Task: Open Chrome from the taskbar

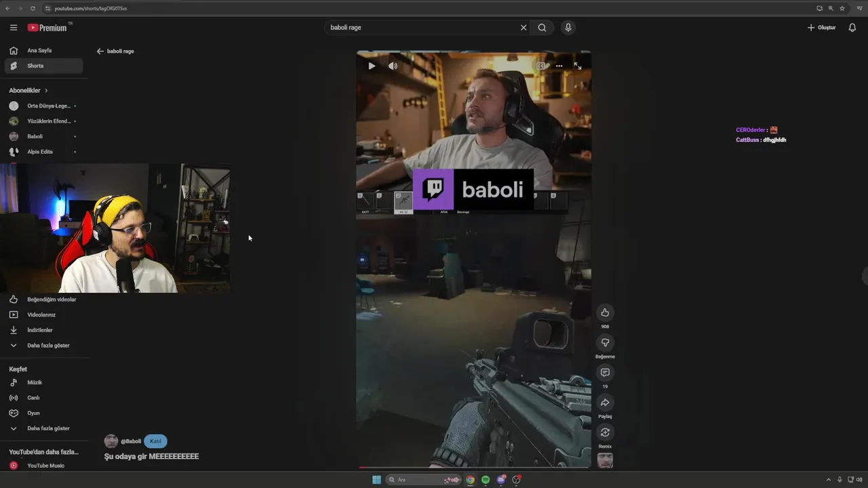Action: point(470,480)
